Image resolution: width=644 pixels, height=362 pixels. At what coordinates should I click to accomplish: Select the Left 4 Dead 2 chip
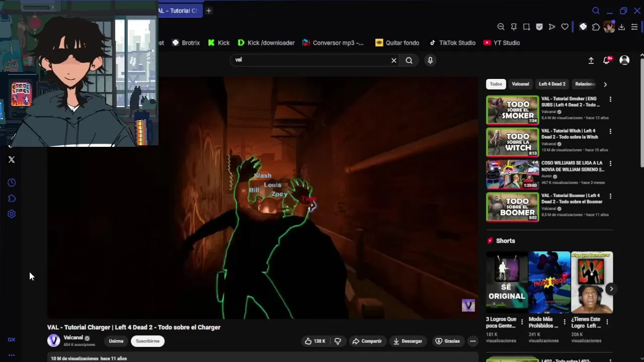point(552,84)
